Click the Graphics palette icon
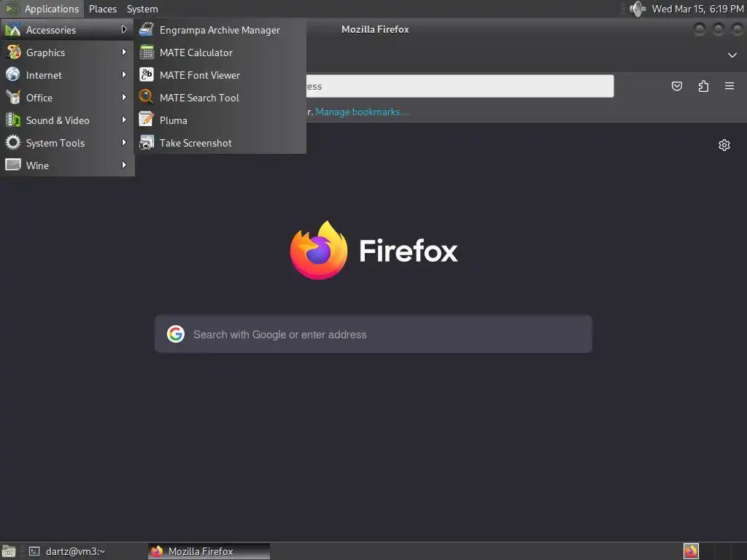This screenshot has width=747, height=560. pyautogui.click(x=13, y=52)
